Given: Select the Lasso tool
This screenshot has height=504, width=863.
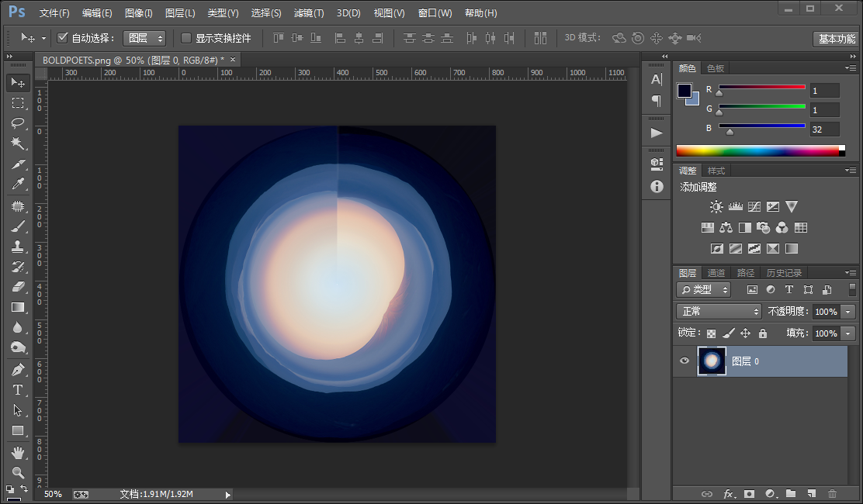Looking at the screenshot, I should pyautogui.click(x=18, y=123).
